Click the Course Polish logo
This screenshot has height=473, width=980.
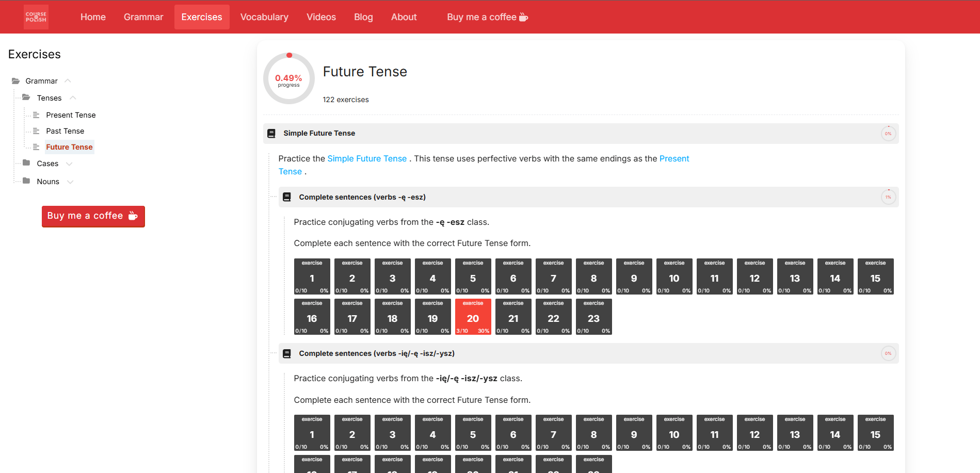(36, 17)
